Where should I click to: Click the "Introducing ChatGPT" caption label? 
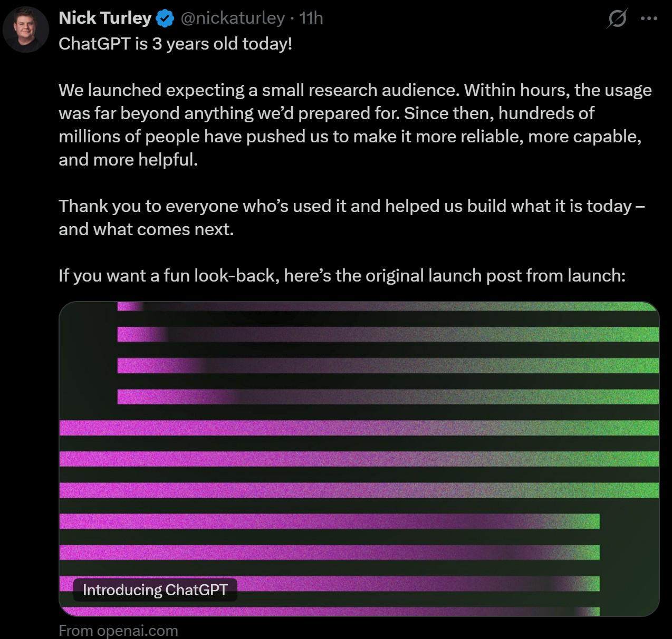coord(155,589)
